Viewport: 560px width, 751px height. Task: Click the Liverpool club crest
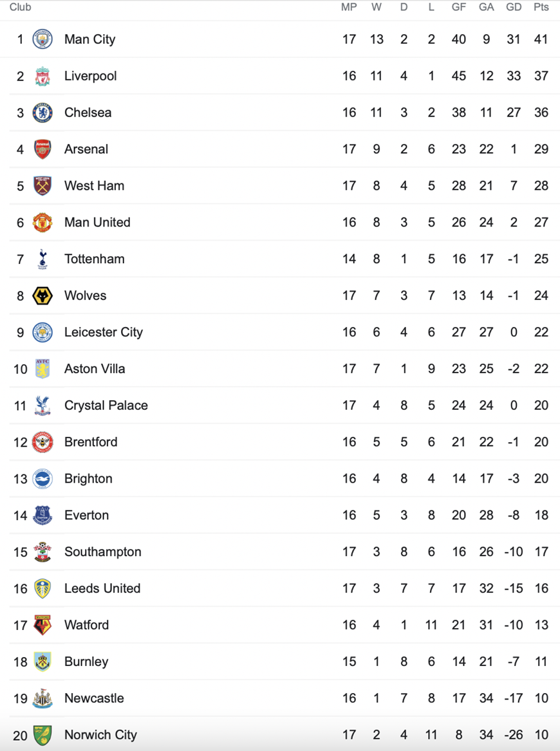(x=42, y=76)
